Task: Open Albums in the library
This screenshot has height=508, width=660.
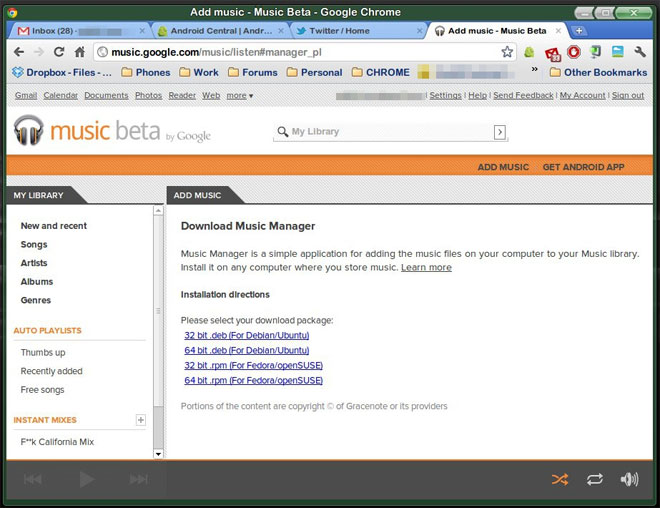Action: tap(37, 282)
